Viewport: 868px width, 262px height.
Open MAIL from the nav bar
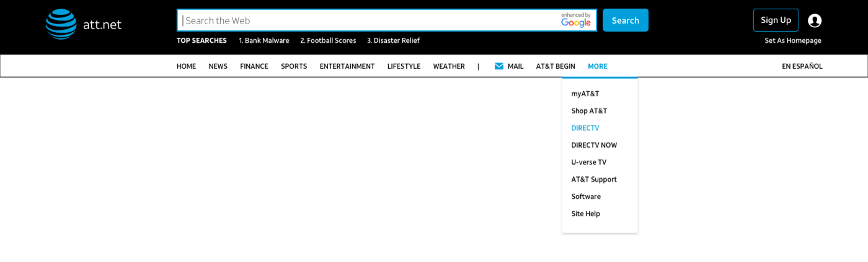point(515,66)
